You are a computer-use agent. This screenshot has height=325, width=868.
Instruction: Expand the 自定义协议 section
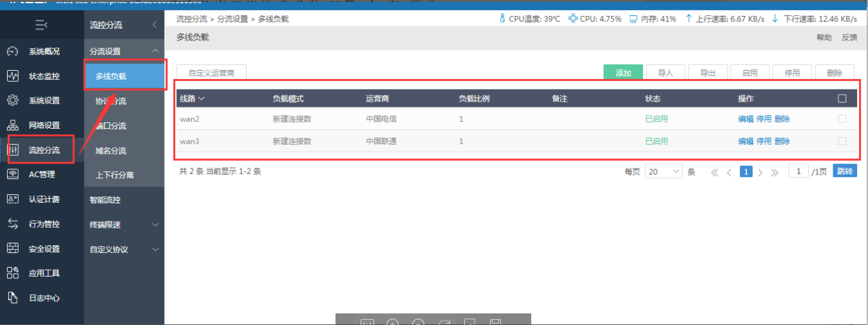pos(155,249)
